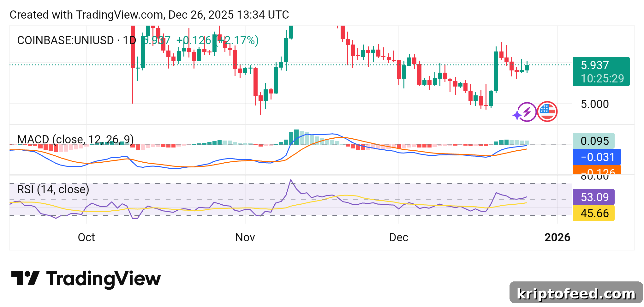Click the US flag economic event icon
The height and width of the screenshot is (307, 644).
pyautogui.click(x=547, y=111)
